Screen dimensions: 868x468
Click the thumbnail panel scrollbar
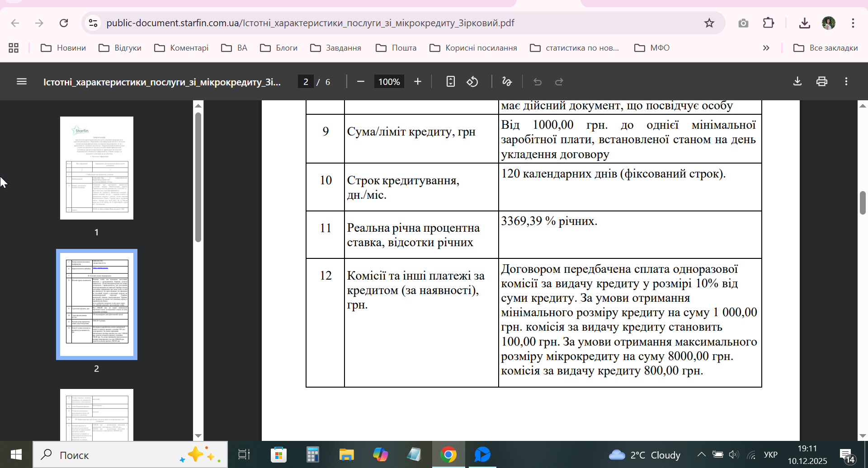[x=198, y=177]
